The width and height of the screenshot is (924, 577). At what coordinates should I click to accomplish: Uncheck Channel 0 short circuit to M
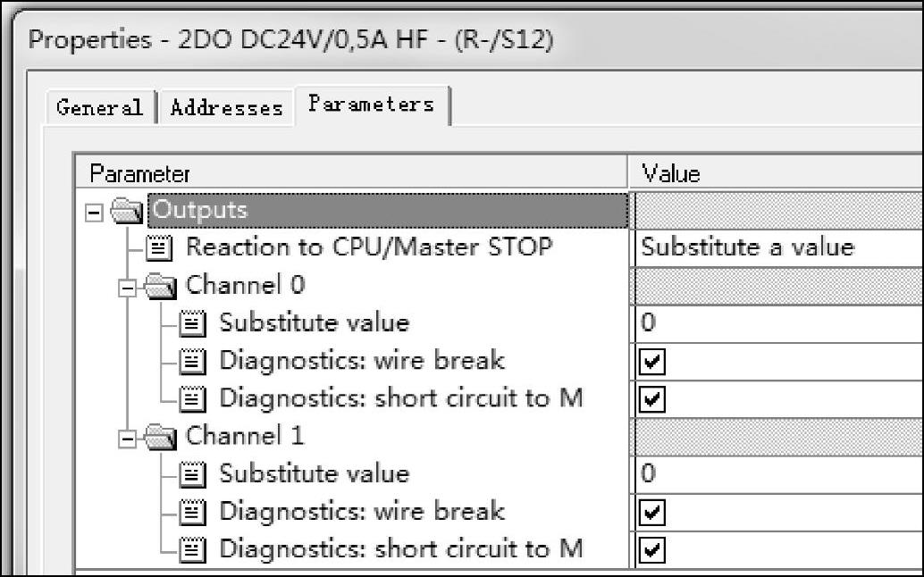pos(653,399)
